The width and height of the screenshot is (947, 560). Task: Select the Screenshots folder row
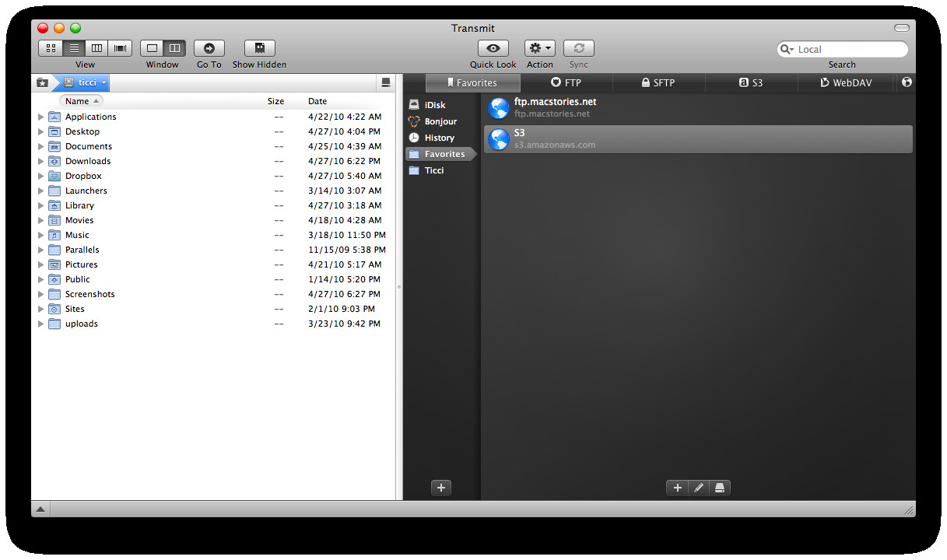point(214,294)
